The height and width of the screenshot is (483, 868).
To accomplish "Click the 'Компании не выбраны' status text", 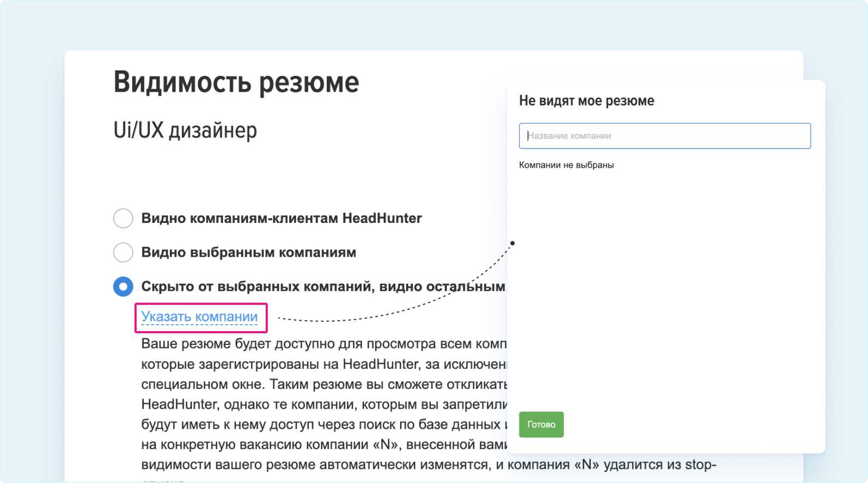I will point(566,165).
